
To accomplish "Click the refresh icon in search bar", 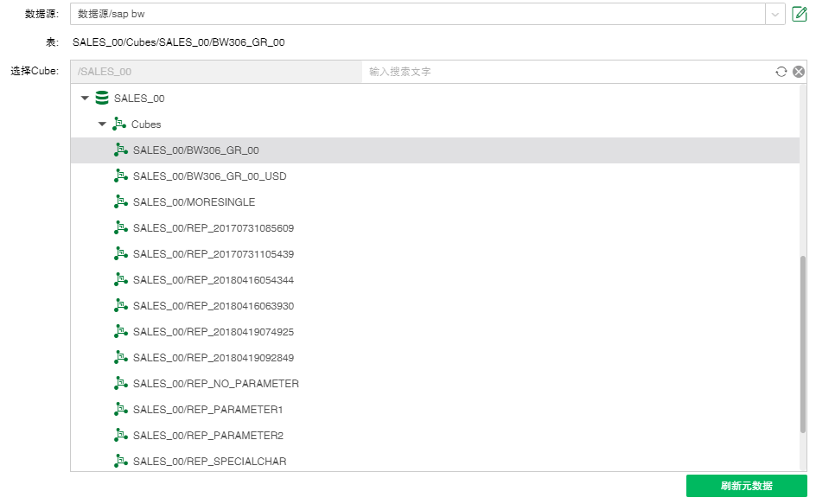I will pos(781,72).
